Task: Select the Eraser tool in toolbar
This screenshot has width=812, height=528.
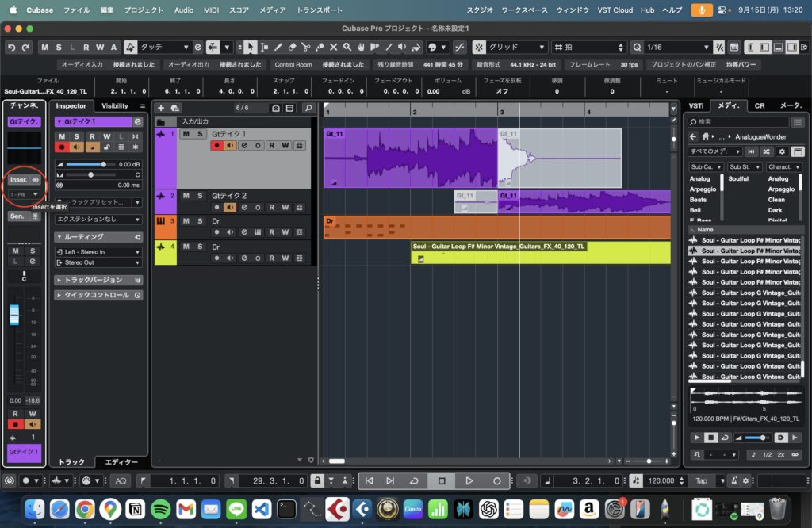Action: click(293, 48)
